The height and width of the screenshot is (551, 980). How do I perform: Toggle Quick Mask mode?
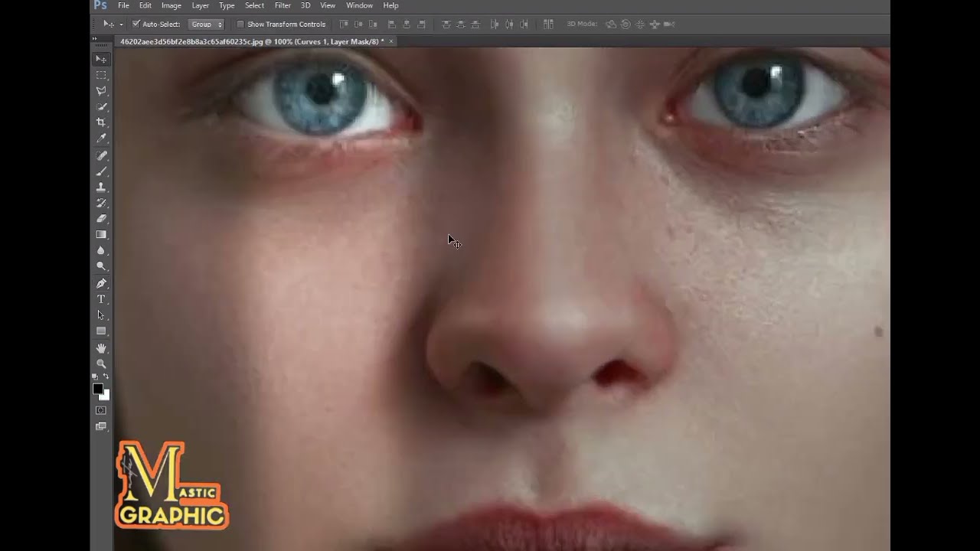coord(101,411)
